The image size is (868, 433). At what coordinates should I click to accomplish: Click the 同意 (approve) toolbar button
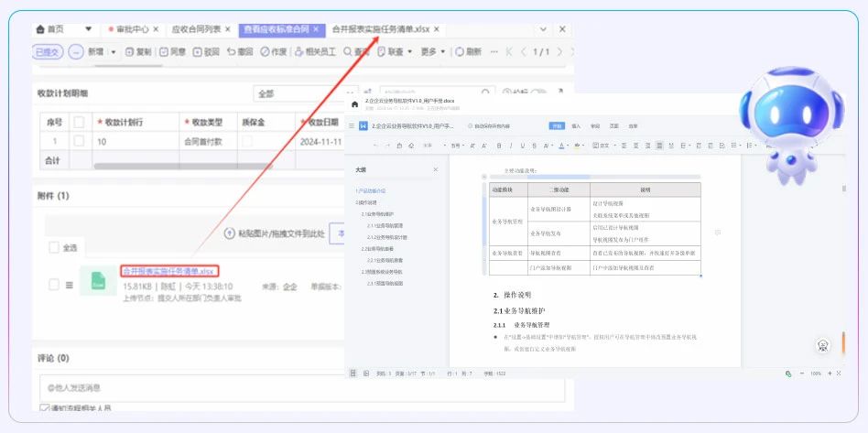[x=172, y=52]
